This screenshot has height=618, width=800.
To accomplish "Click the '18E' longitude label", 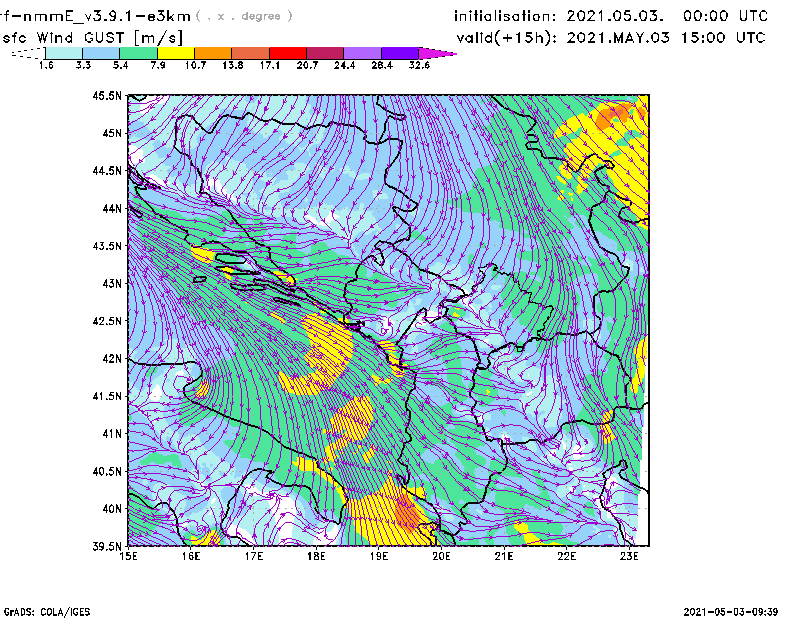I will (x=316, y=556).
